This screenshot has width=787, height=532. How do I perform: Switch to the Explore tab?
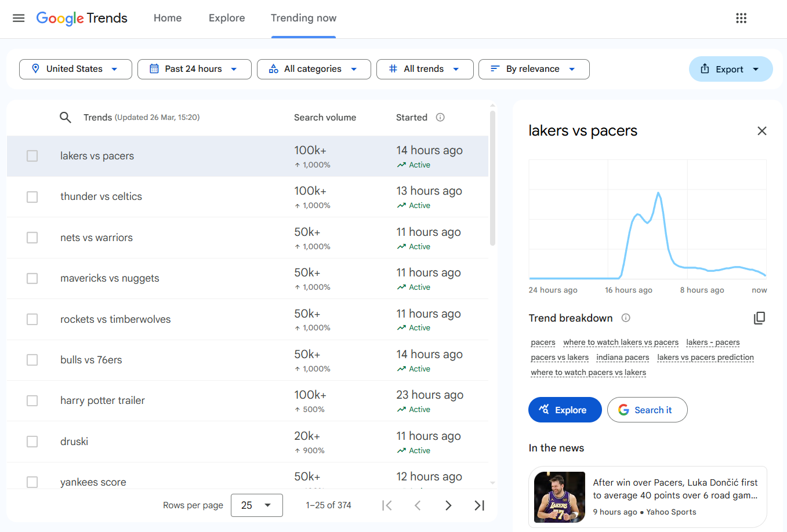click(x=227, y=18)
